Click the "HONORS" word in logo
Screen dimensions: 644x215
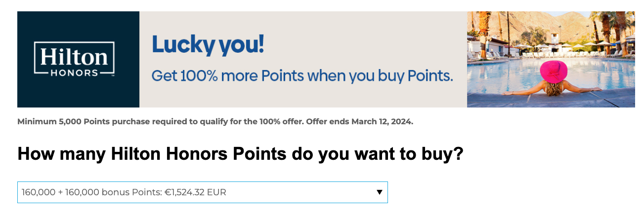point(74,72)
